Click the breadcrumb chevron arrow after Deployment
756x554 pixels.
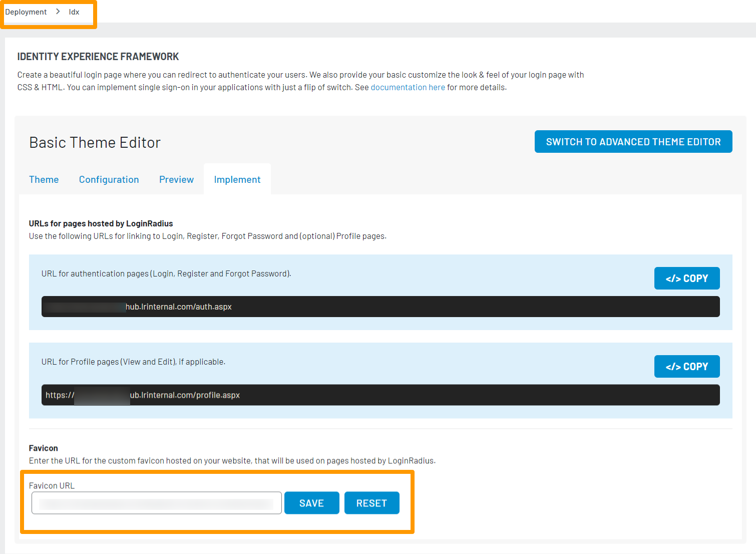click(58, 12)
